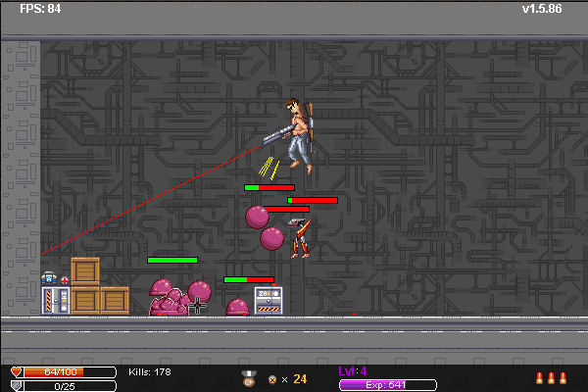Open the supply cabinet labeled 20
The image size is (588, 392).
click(x=269, y=301)
